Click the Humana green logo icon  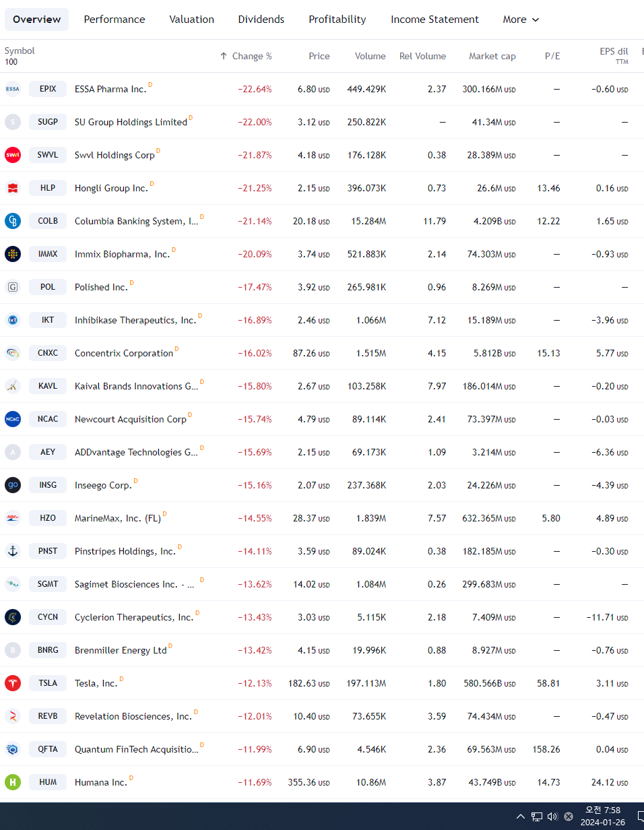point(13,782)
